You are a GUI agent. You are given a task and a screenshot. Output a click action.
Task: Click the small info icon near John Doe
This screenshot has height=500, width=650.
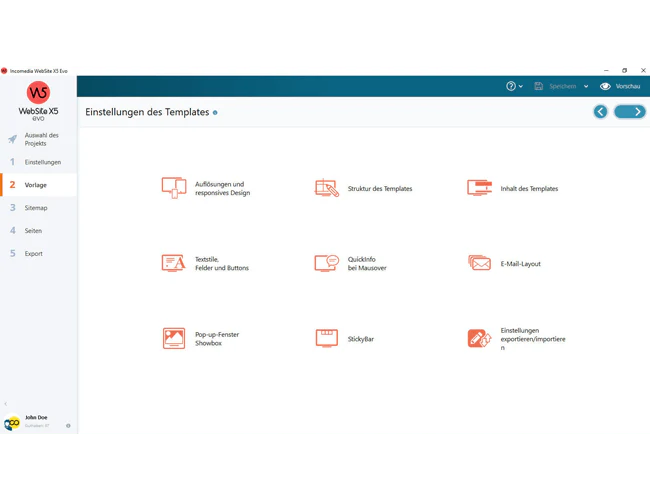pyautogui.click(x=68, y=426)
